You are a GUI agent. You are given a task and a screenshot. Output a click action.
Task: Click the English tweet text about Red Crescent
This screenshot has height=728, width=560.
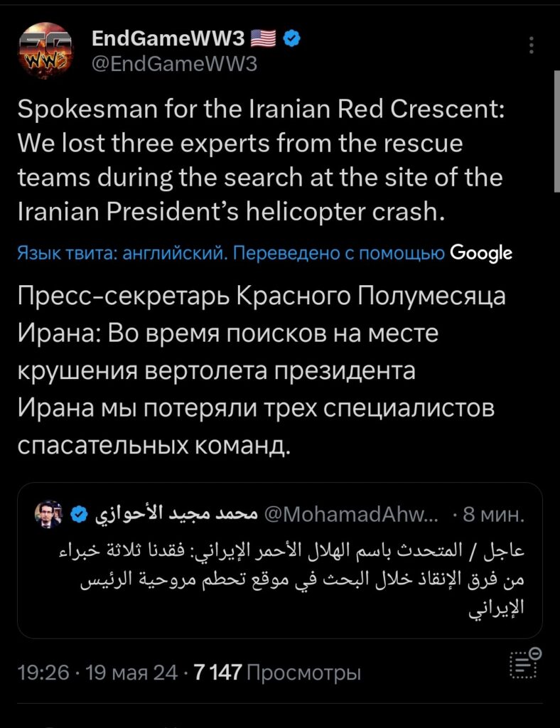(261, 161)
